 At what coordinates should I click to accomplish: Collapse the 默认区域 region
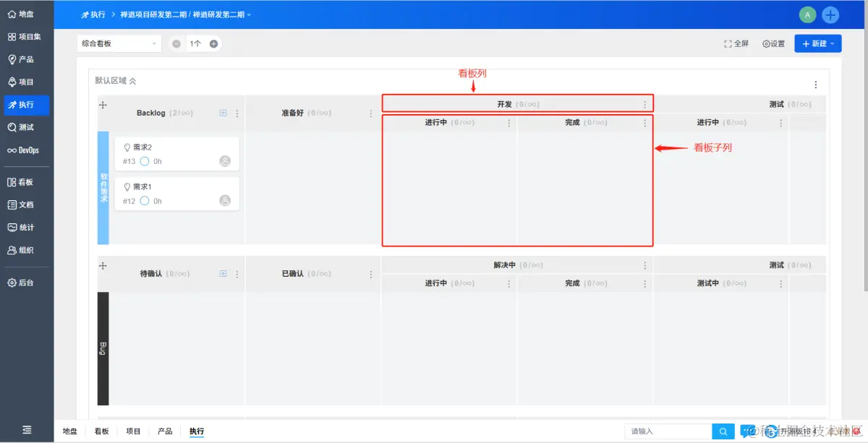coord(132,81)
